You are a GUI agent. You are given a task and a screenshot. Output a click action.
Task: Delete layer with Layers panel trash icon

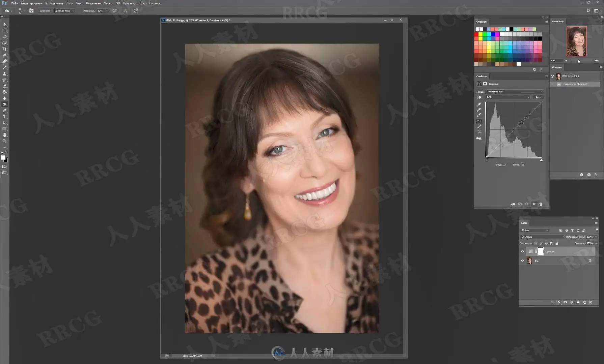pyautogui.click(x=591, y=302)
